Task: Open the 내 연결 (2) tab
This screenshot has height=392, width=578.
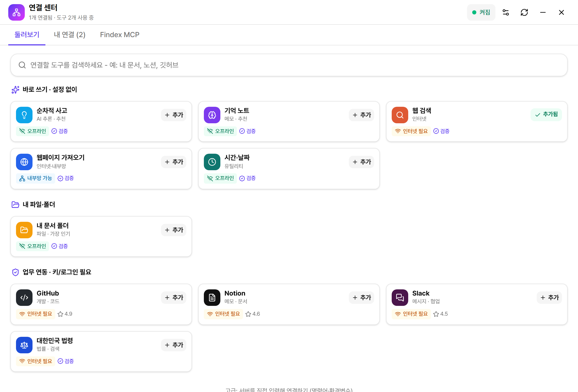Action: (x=70, y=35)
